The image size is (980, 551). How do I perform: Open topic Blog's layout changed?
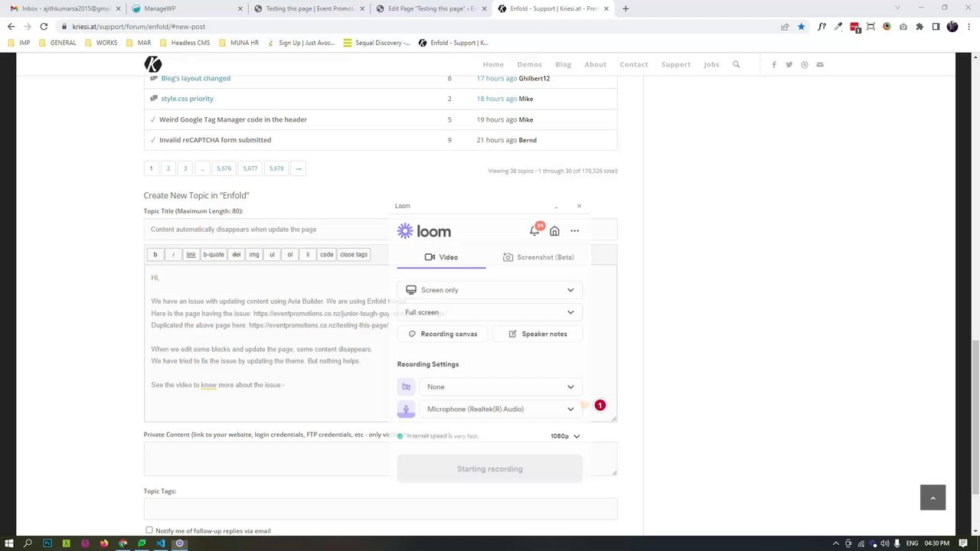(x=195, y=78)
